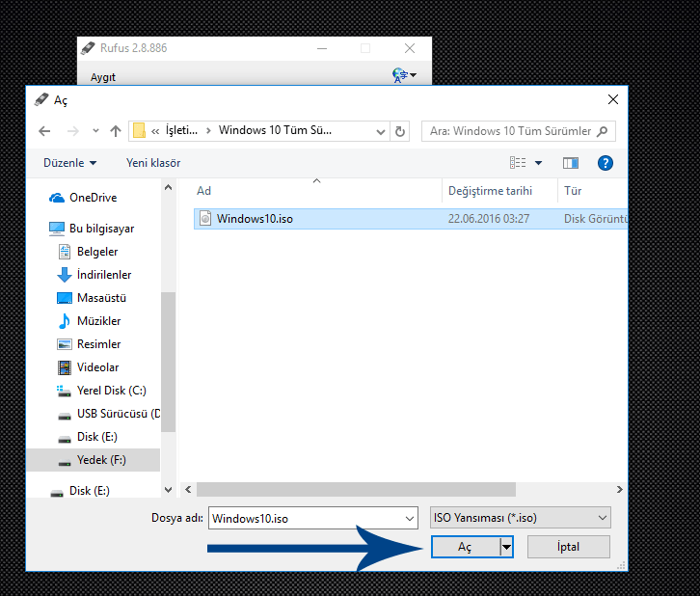
Task: Click the address bar folder icon
Action: point(139,131)
